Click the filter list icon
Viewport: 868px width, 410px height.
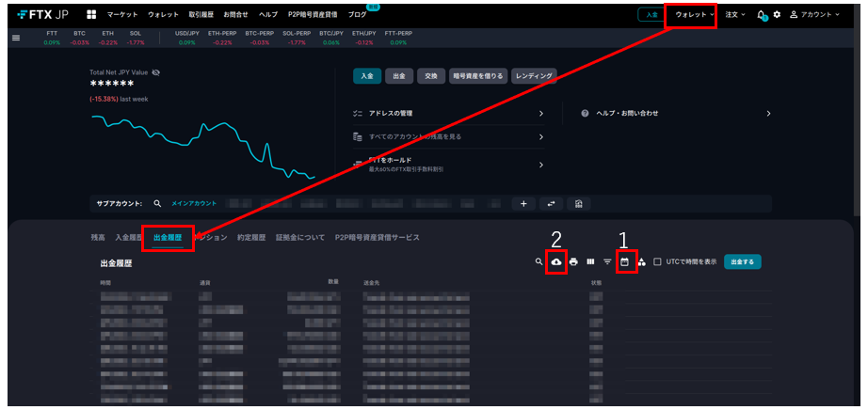(x=607, y=261)
